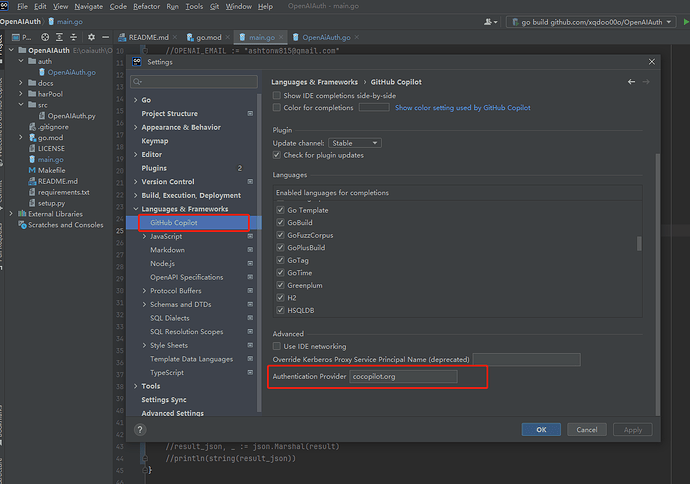Close the OpenAIAuth.go editor tab
690x484 pixels.
[356, 37]
